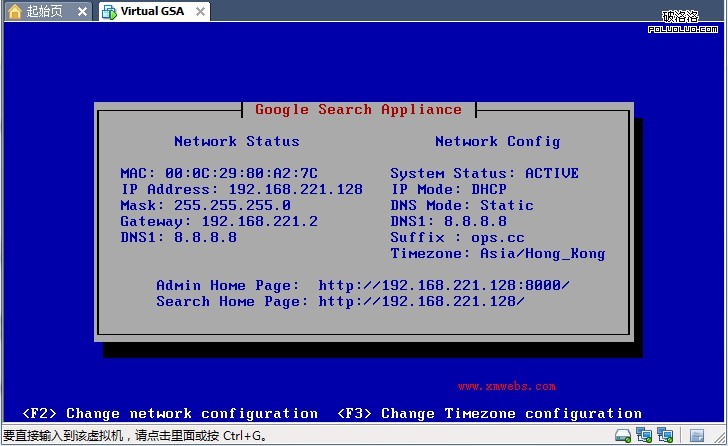Screen dimensions: 728x446
Task: Open the message log icon in status bar
Action: pos(696,435)
